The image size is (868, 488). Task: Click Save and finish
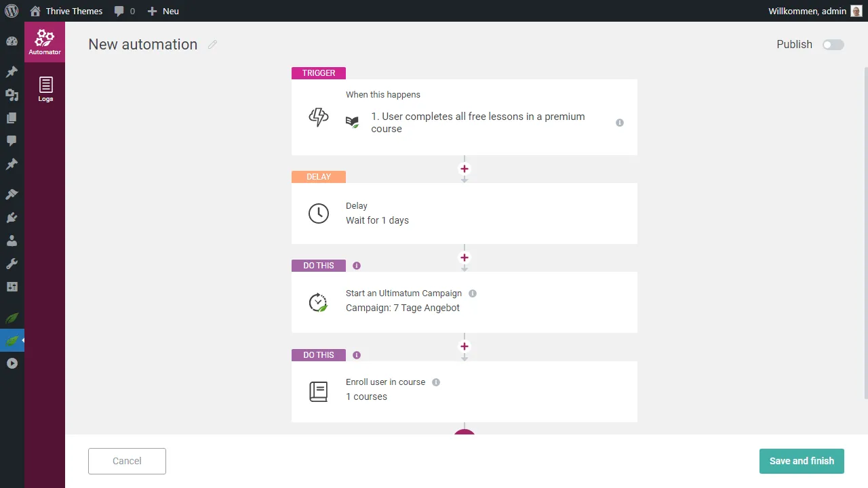click(802, 461)
